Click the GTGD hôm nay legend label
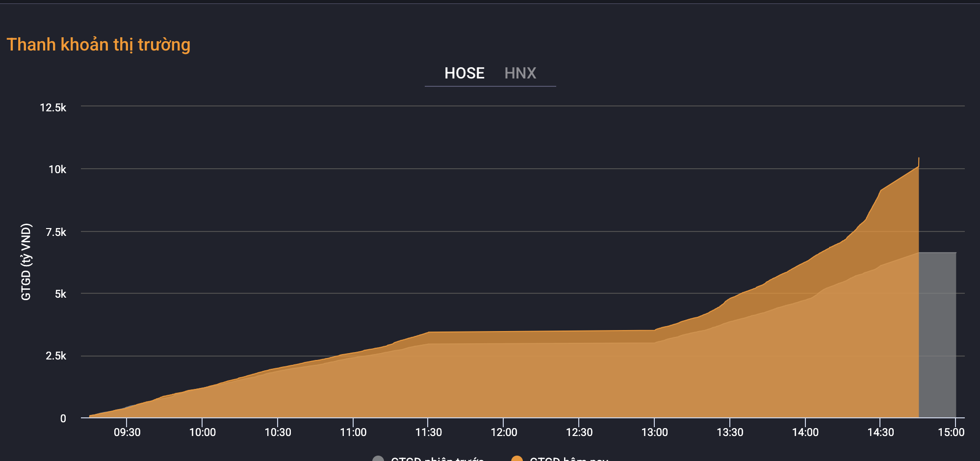Viewport: 980px width, 461px height. (569, 460)
